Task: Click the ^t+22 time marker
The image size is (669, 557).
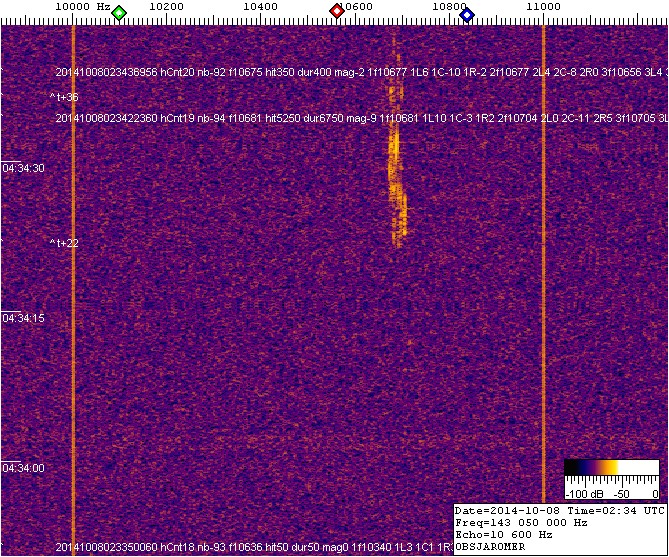Action: [64, 243]
